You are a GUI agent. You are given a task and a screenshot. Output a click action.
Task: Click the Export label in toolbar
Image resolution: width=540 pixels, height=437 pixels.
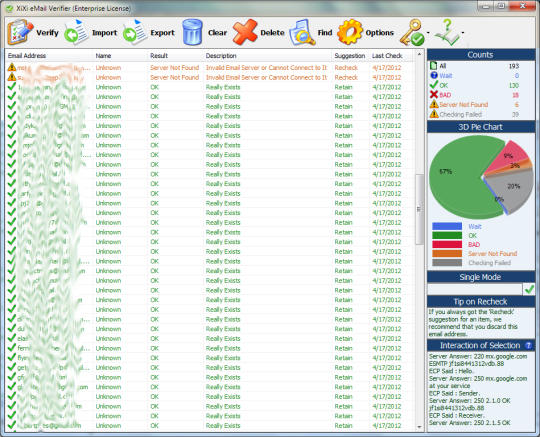[x=162, y=33]
